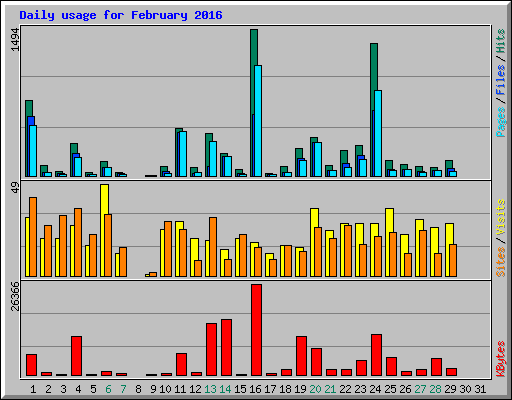Click the red KBytes bar for day 14
Image resolution: width=512 pixels, height=400 pixels.
(x=226, y=348)
